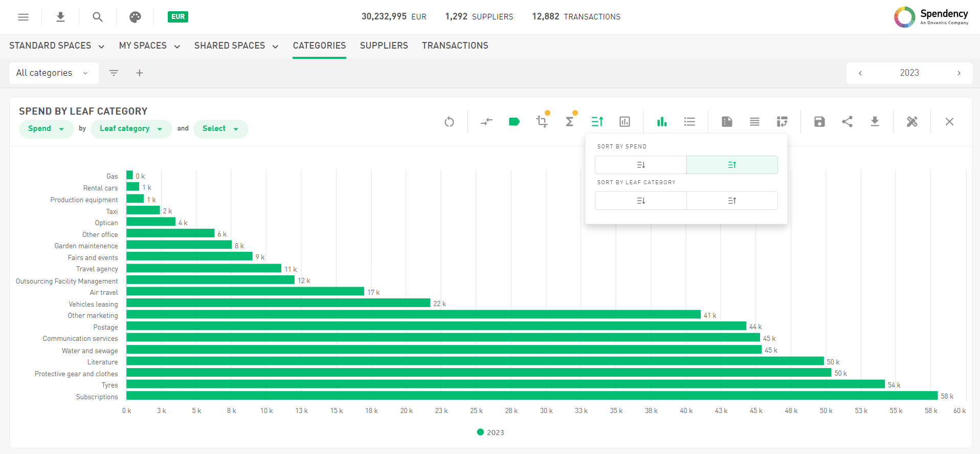Switch to the Suppliers tab
The image size is (980, 454).
(384, 46)
